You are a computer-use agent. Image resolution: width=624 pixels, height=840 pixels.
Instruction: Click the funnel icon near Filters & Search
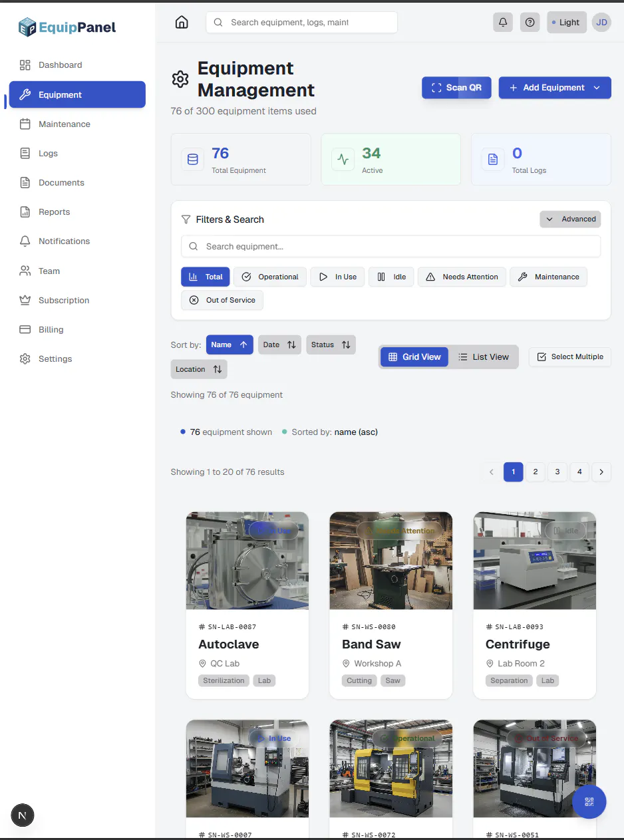pos(186,219)
